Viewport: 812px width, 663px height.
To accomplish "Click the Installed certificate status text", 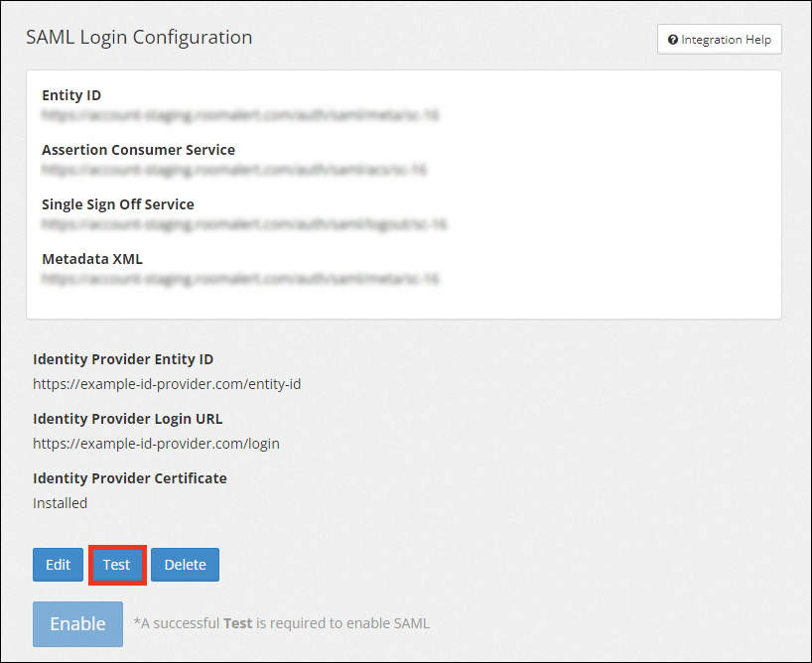I will pos(60,503).
